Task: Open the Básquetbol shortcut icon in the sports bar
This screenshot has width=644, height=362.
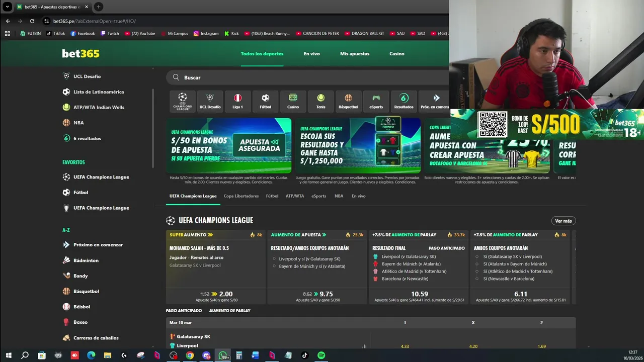Action: [x=348, y=102]
